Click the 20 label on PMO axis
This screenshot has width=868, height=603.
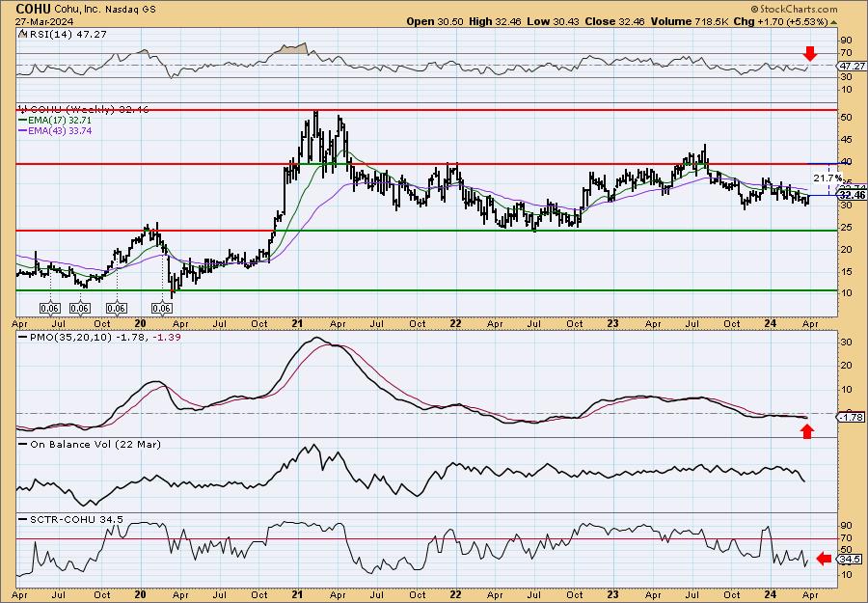pos(847,366)
